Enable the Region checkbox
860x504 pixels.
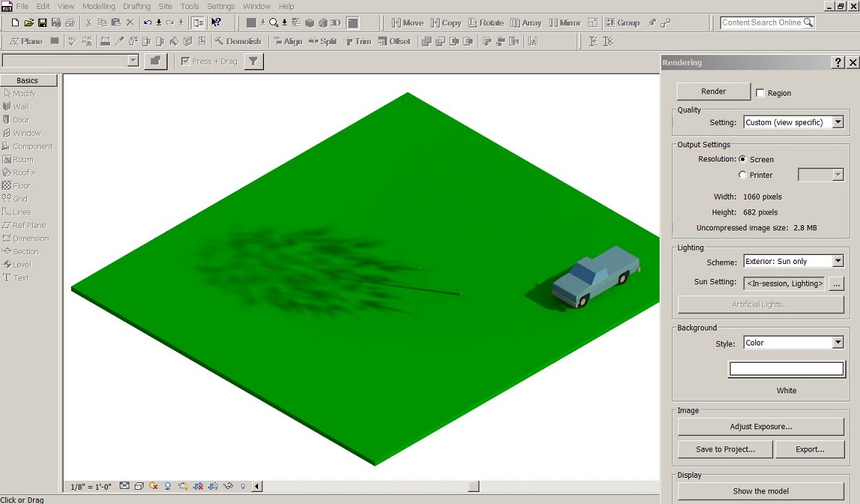[761, 93]
